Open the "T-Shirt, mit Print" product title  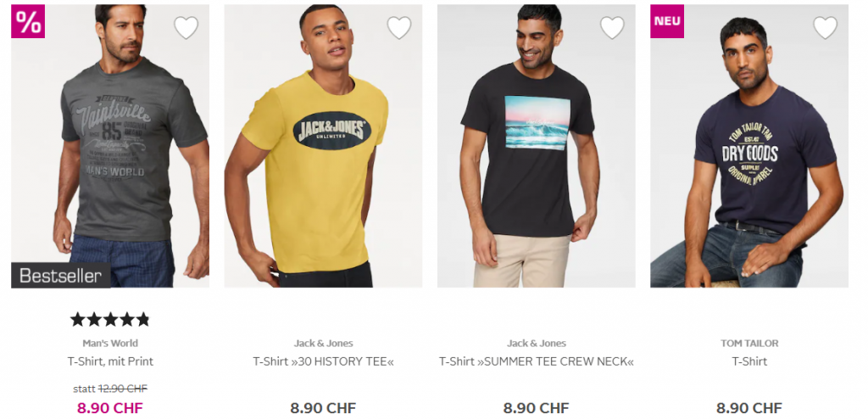[110, 361]
